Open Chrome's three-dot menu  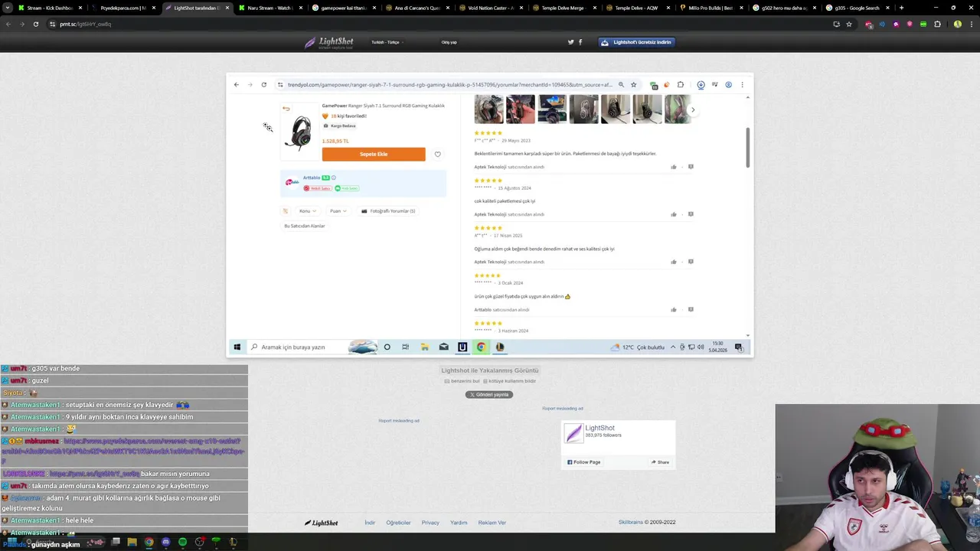971,24
